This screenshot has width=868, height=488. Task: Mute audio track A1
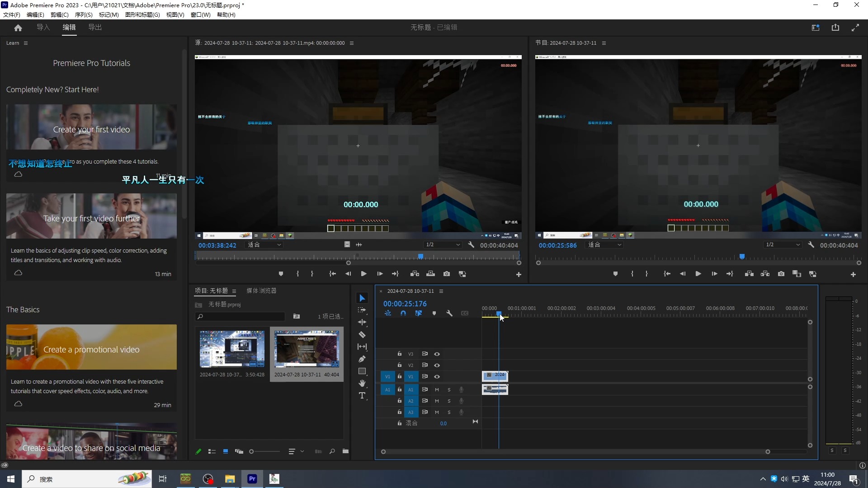tap(437, 389)
